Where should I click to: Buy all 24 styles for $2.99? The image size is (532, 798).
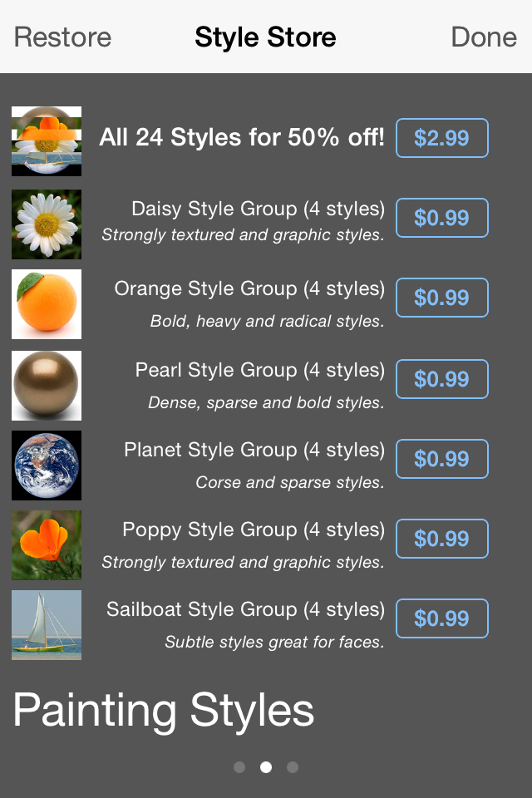tap(441, 138)
